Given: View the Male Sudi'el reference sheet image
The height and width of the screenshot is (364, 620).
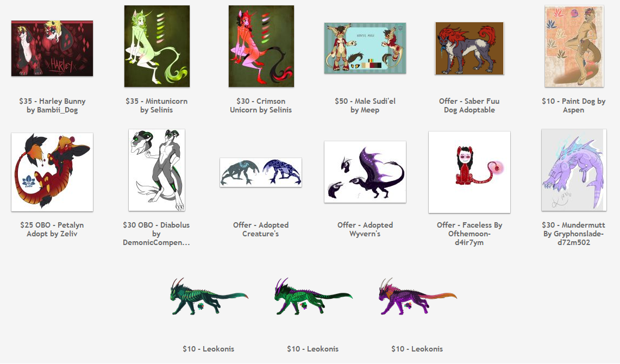Looking at the screenshot, I should coord(365,48).
